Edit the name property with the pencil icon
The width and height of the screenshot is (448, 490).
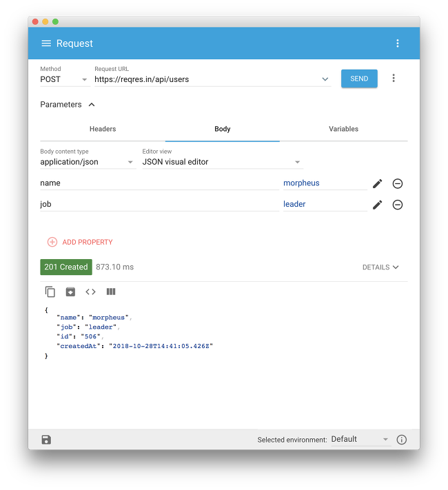[x=377, y=183]
